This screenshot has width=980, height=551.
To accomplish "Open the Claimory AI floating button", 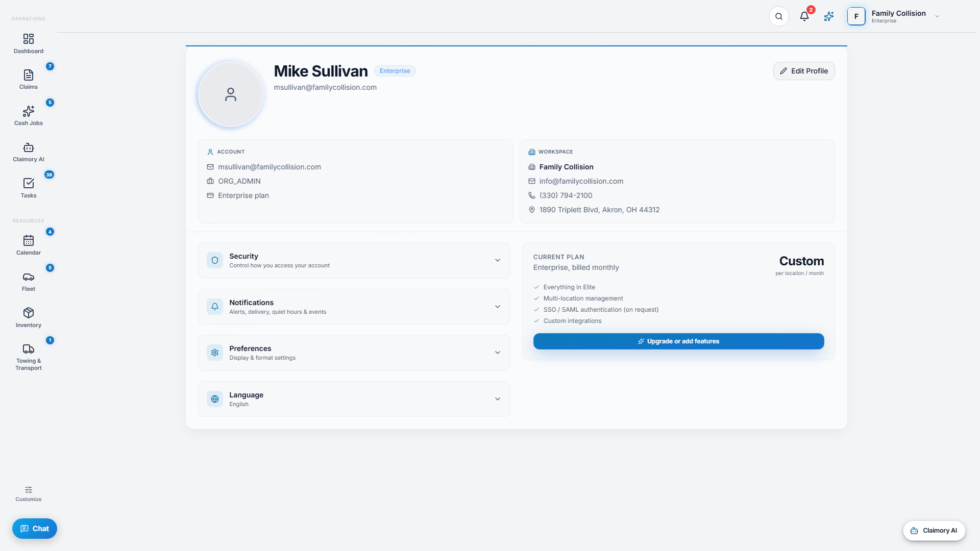I will [x=934, y=531].
